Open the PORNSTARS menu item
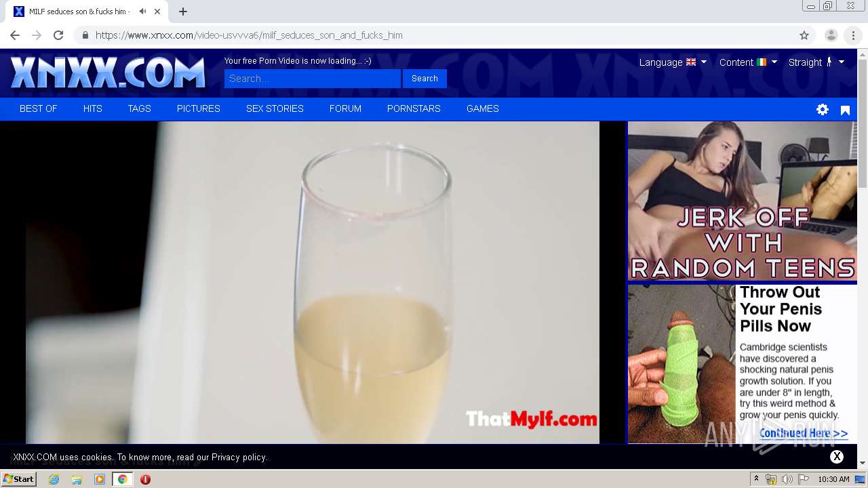This screenshot has width=868, height=488. [x=414, y=108]
